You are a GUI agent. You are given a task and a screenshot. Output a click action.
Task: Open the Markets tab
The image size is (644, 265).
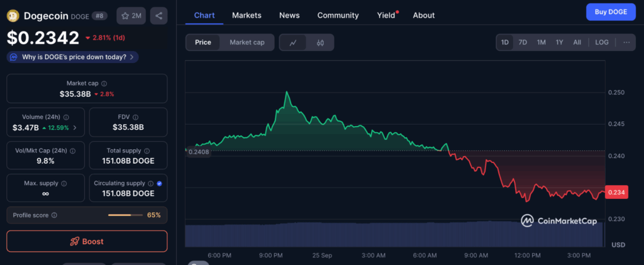tap(247, 15)
